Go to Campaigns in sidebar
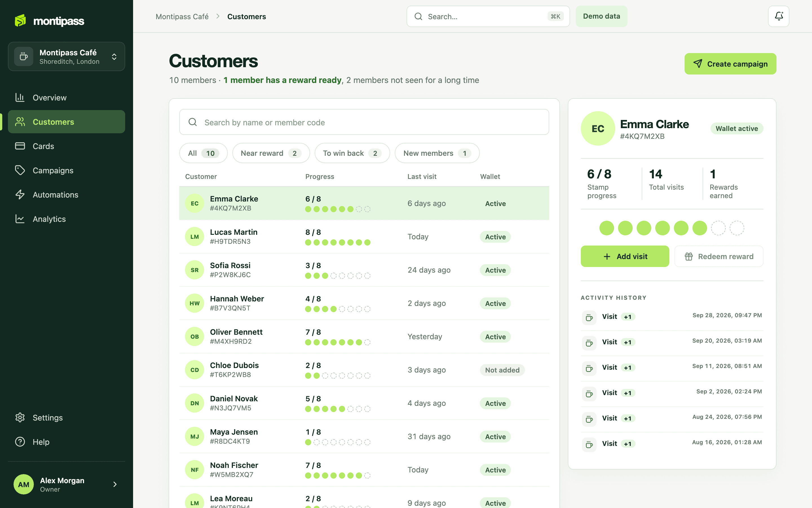This screenshot has height=508, width=812. 67,170
